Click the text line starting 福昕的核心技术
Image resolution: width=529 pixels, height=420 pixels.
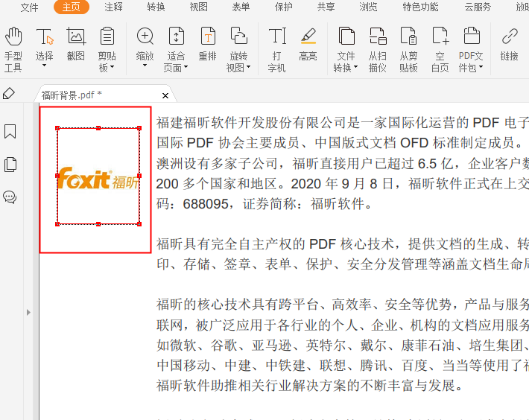[343, 305]
